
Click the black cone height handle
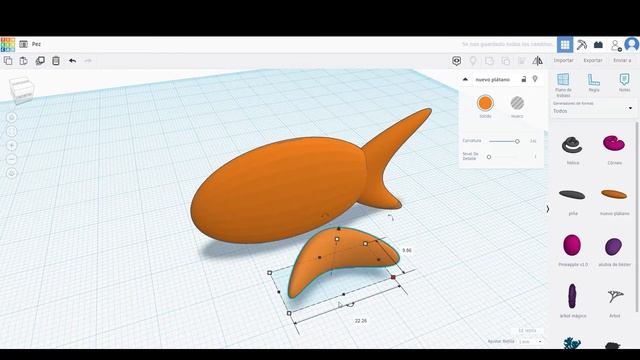point(339,229)
